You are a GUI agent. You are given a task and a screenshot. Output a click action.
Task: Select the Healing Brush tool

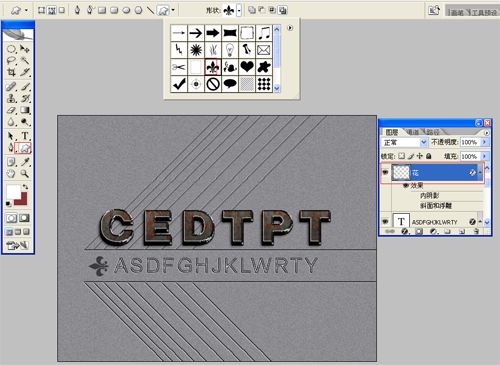pyautogui.click(x=11, y=87)
